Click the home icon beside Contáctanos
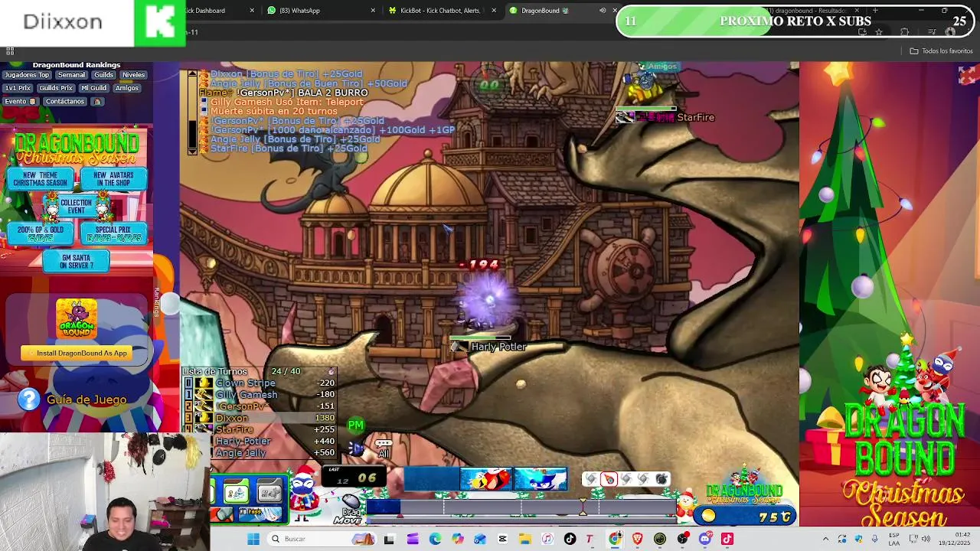980x551 pixels. tap(97, 101)
